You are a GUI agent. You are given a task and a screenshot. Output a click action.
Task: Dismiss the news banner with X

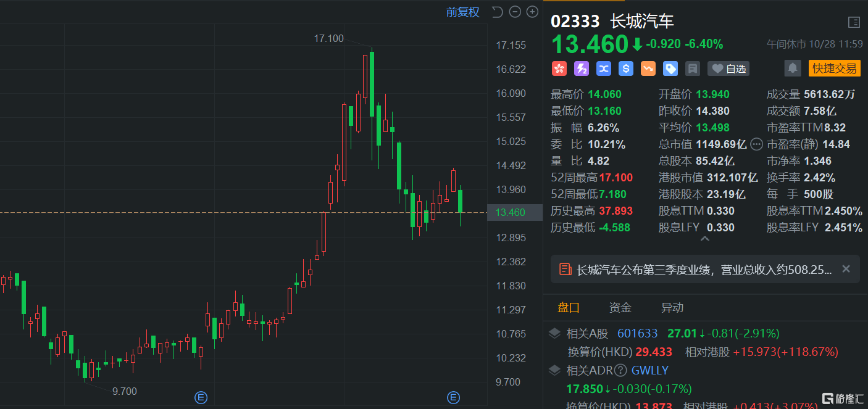(x=846, y=269)
